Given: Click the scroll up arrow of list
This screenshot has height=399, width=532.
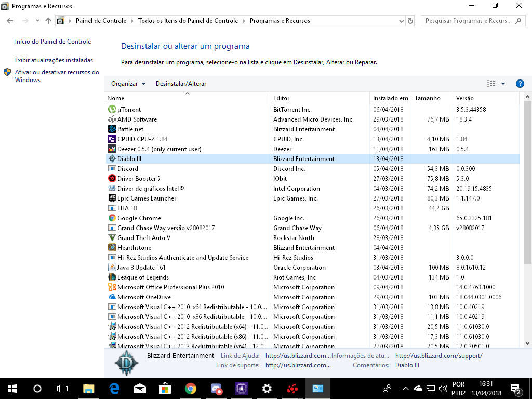Looking at the screenshot, I should click(527, 97).
